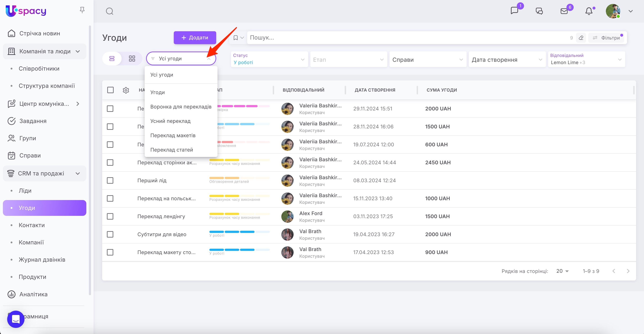The height and width of the screenshot is (334, 644).
Task: Click the global search magnifier icon
Action: pos(110,11)
